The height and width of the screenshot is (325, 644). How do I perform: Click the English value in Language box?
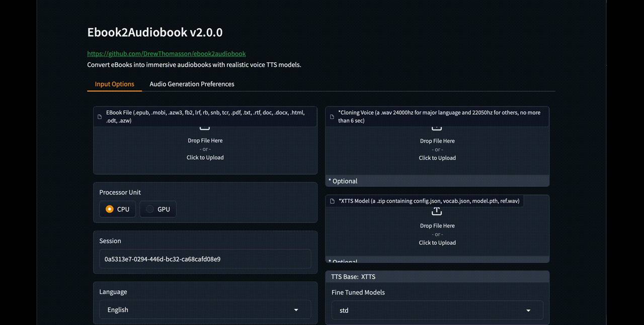click(118, 310)
